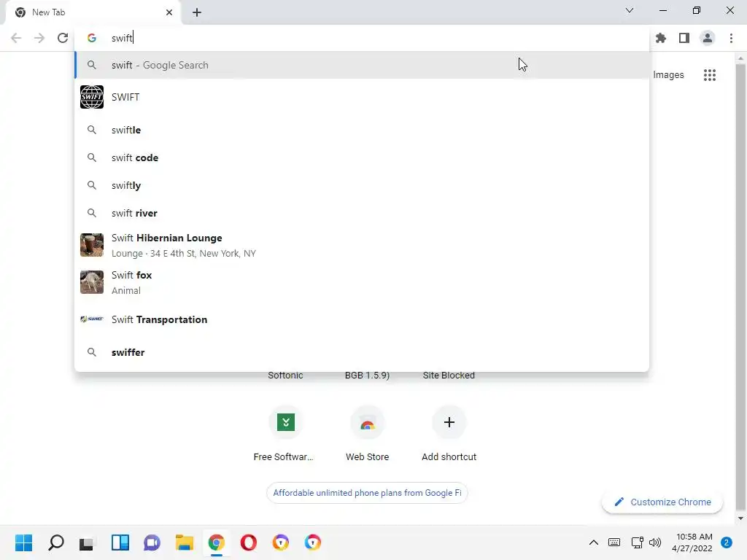Open the volume speaker icon

coord(655,542)
